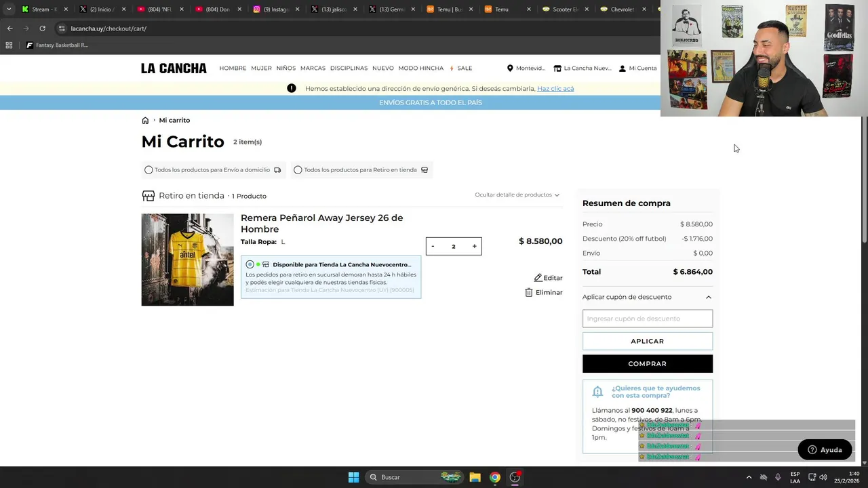Click the APLICAR coupon button
Viewport: 868px width, 488px height.
647,341
